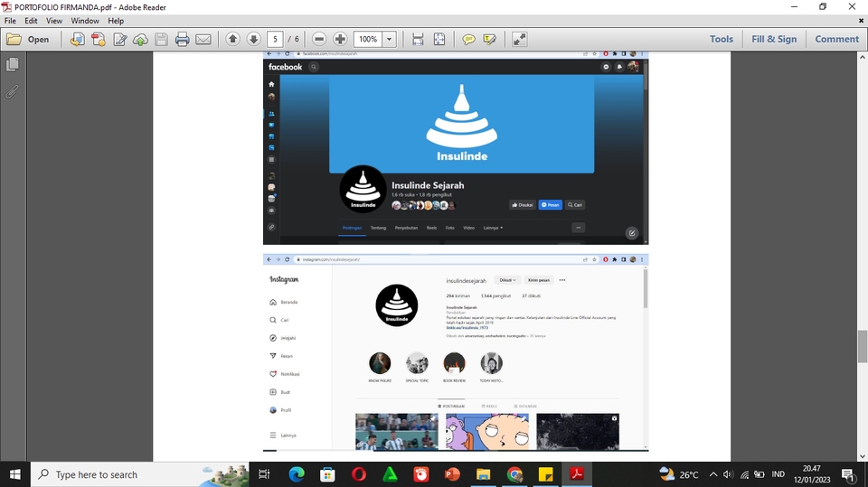Click the Instagram Insulinde profile picture

coord(397,304)
